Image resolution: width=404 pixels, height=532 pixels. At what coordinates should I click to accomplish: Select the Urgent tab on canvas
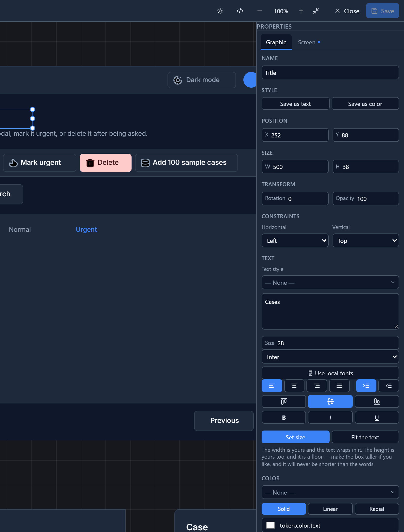[86, 229]
